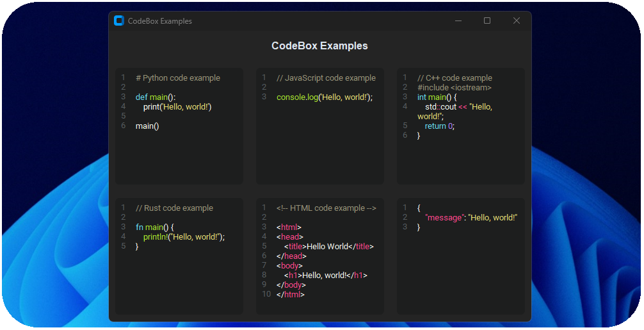Click the CodeBox app icon in title bar
The height and width of the screenshot is (330, 644).
118,21
